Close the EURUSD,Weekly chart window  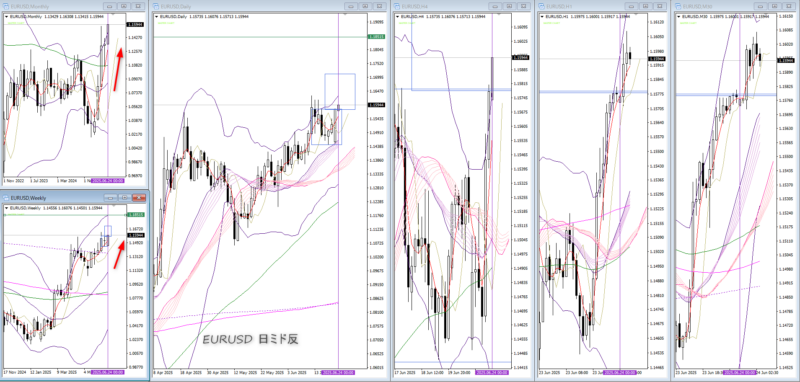coord(139,197)
